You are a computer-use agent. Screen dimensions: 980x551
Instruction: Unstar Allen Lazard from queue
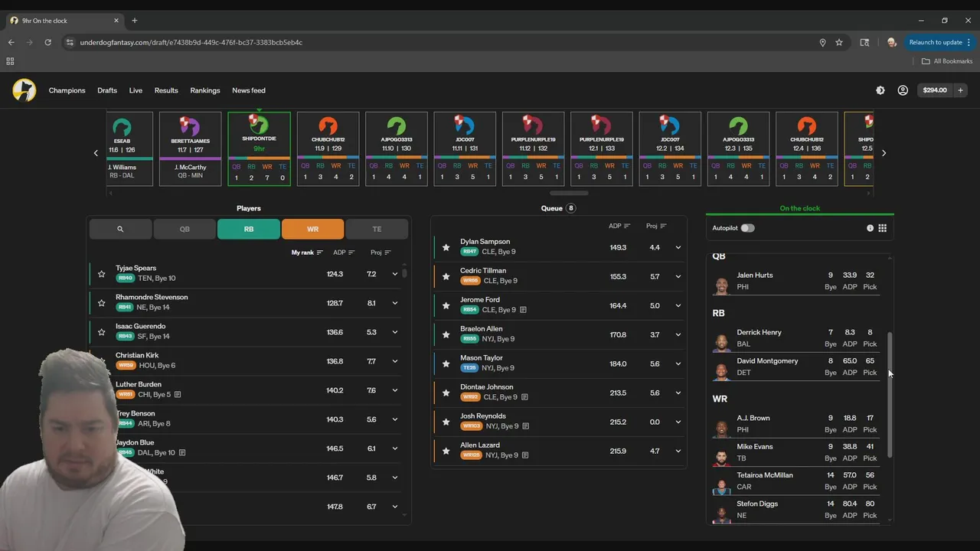446,452
